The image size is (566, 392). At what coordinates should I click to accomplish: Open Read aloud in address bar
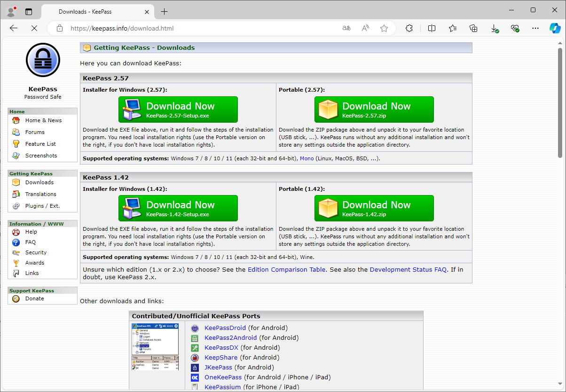tap(365, 28)
